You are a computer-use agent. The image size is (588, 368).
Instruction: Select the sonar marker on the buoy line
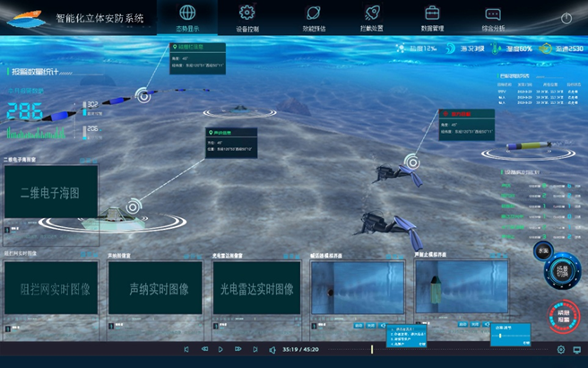(143, 96)
